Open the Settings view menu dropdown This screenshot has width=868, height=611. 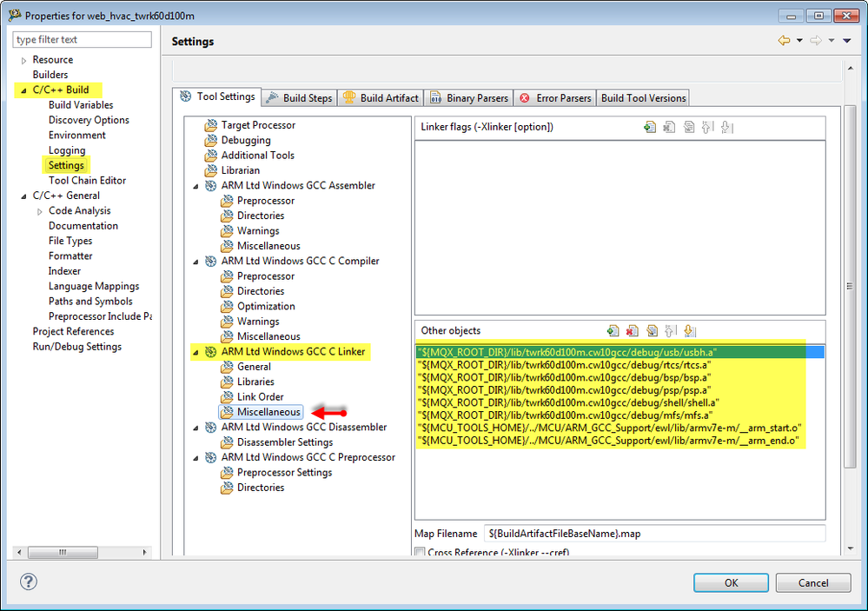[x=847, y=41]
